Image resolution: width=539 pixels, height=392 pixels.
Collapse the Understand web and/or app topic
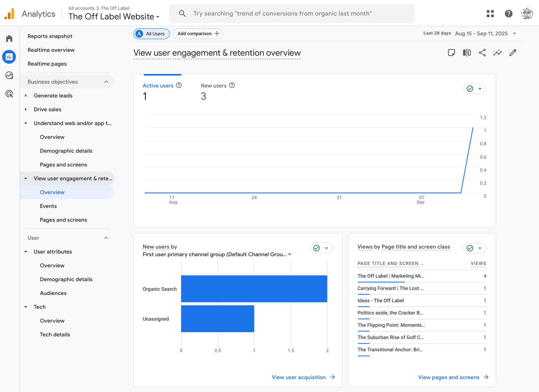point(26,123)
